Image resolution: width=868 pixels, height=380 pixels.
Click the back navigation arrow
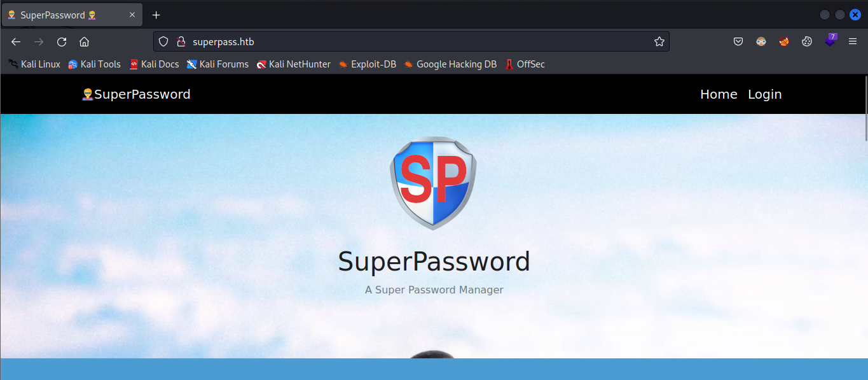[16, 42]
